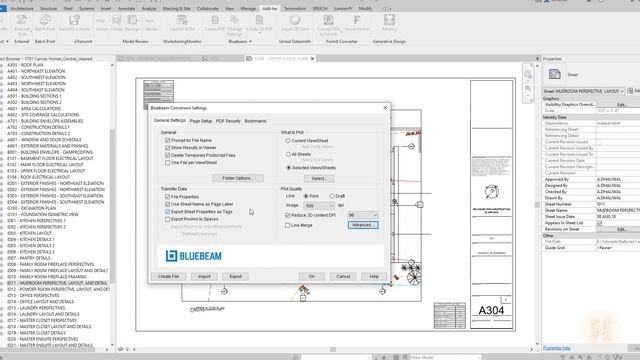Select Current View/Sheet radio option

click(288, 141)
